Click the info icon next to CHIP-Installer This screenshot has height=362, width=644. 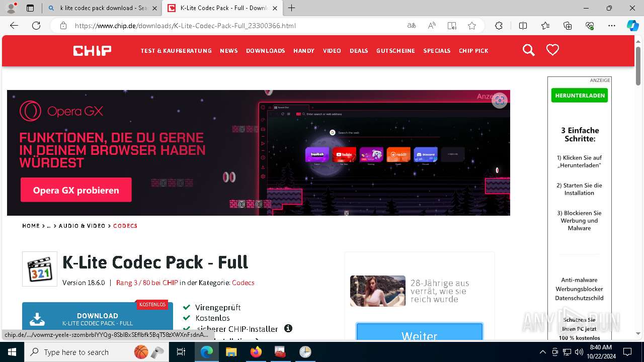[x=288, y=328]
